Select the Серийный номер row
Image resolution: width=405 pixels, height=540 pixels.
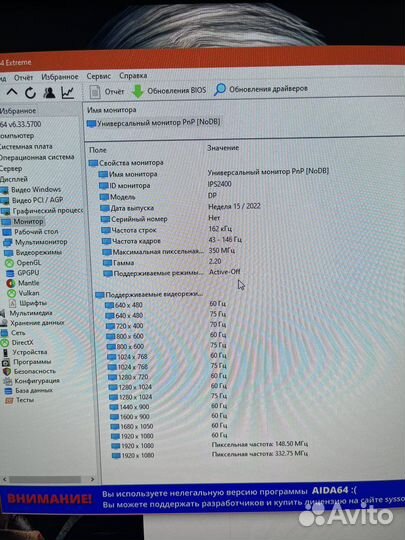[134, 219]
